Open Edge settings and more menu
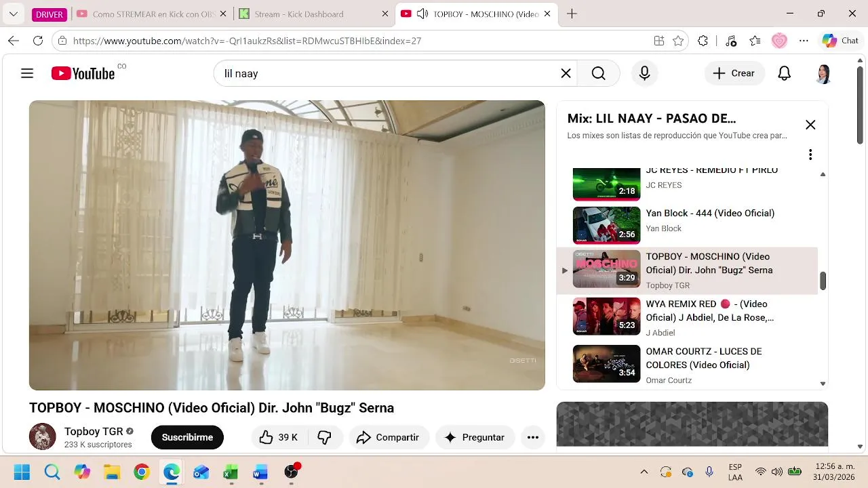 804,41
